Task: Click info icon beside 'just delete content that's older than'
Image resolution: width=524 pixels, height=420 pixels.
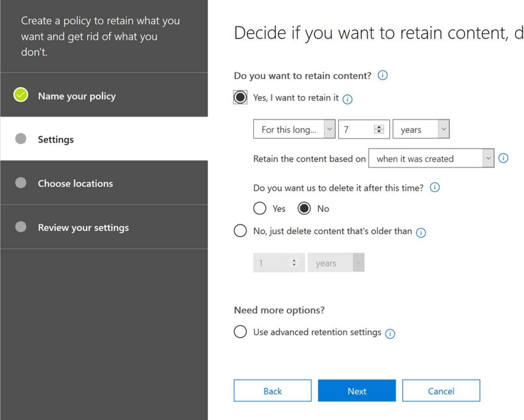Action: pyautogui.click(x=421, y=233)
